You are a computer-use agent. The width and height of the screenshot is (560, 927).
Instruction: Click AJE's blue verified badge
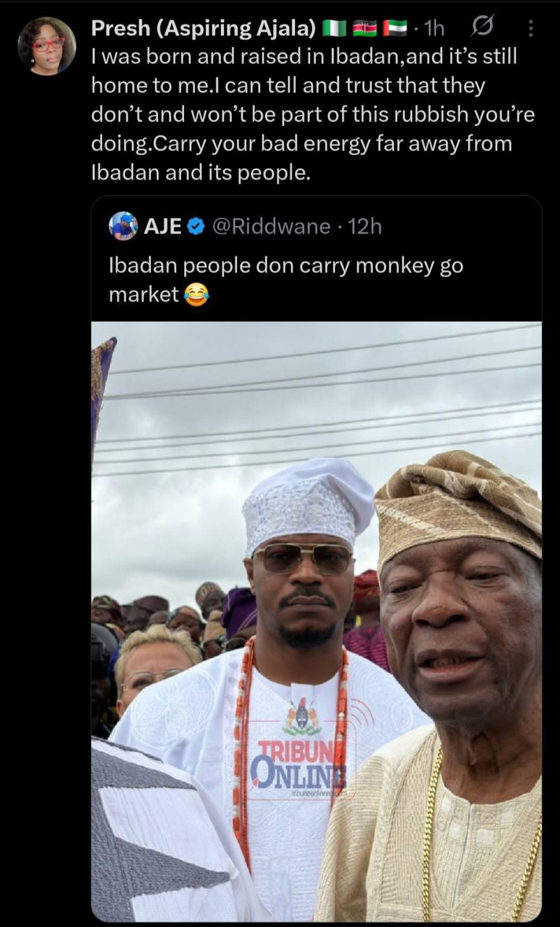[x=196, y=226]
